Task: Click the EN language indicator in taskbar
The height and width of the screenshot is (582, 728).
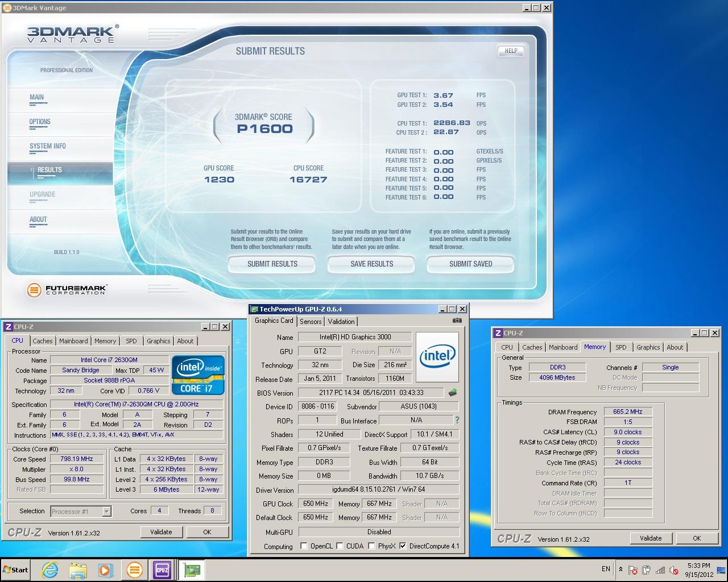Action: point(606,569)
